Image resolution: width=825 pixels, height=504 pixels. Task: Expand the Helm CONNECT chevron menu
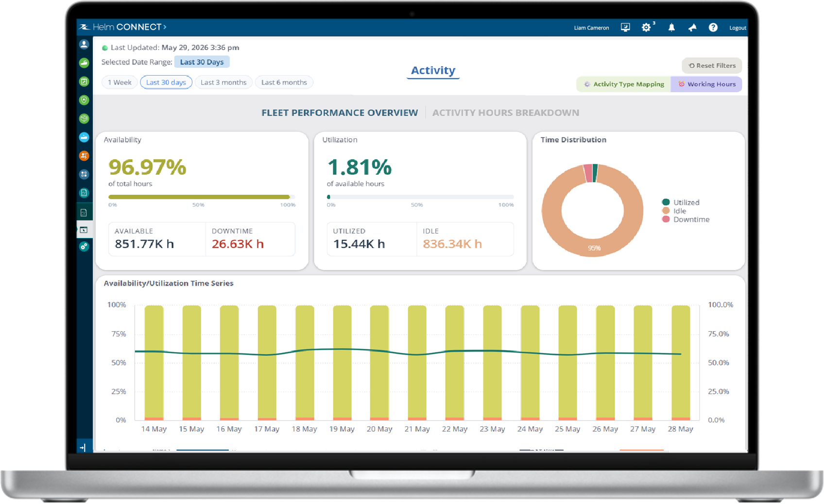tap(165, 27)
